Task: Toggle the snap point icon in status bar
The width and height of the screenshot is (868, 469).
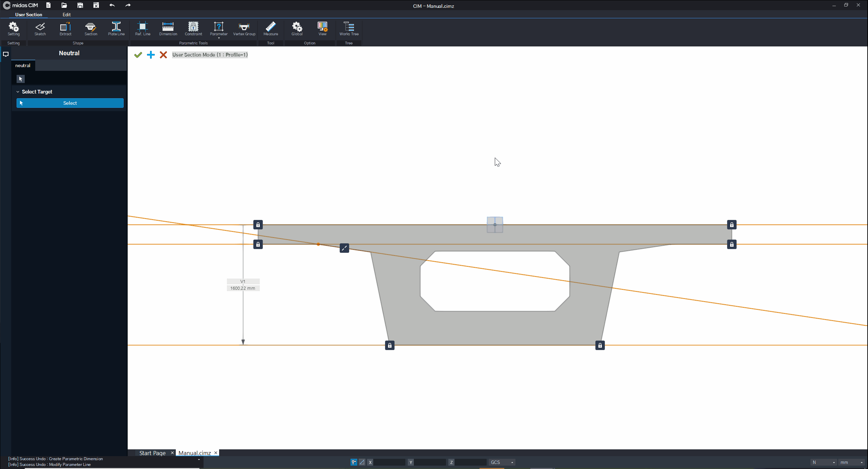Action: 354,462
